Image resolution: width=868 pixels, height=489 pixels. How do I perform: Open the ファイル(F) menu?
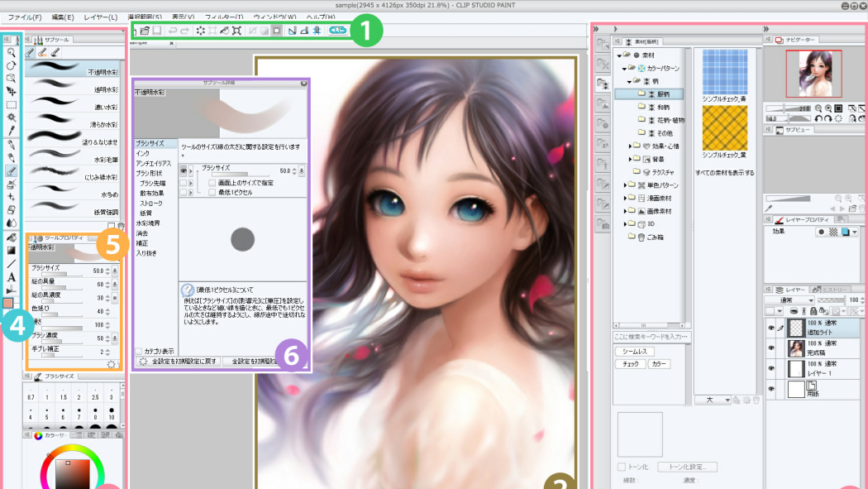tap(25, 17)
